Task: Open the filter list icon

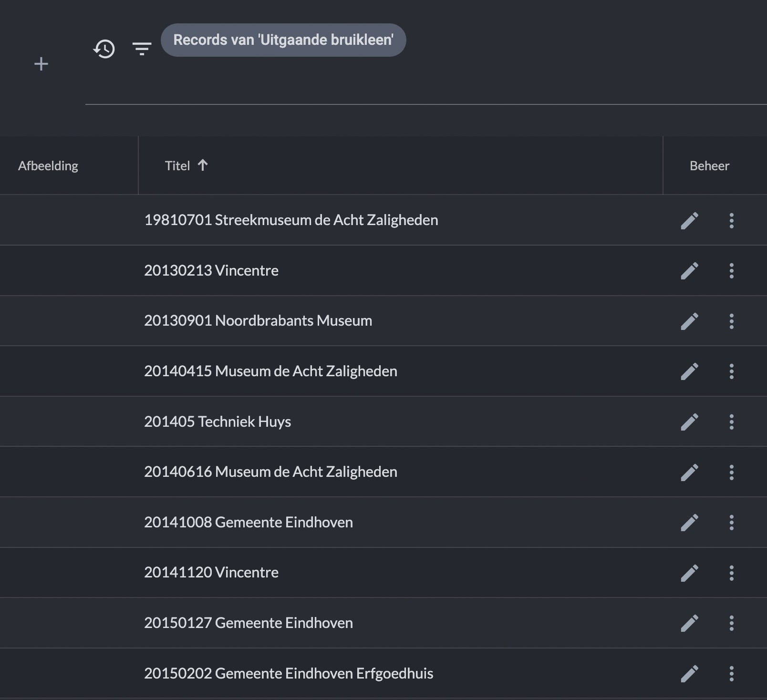Action: point(142,49)
